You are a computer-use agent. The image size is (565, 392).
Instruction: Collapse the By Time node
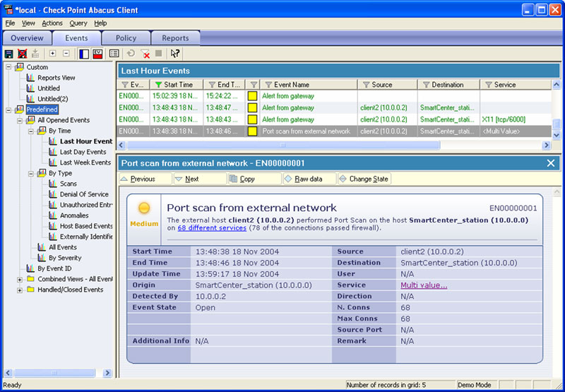coord(30,131)
